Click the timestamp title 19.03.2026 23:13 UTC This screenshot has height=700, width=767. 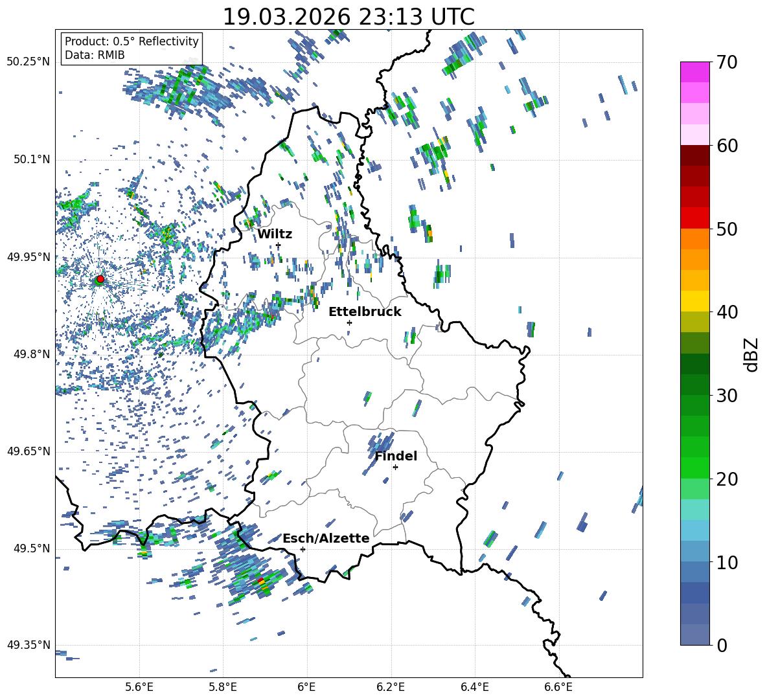[349, 17]
